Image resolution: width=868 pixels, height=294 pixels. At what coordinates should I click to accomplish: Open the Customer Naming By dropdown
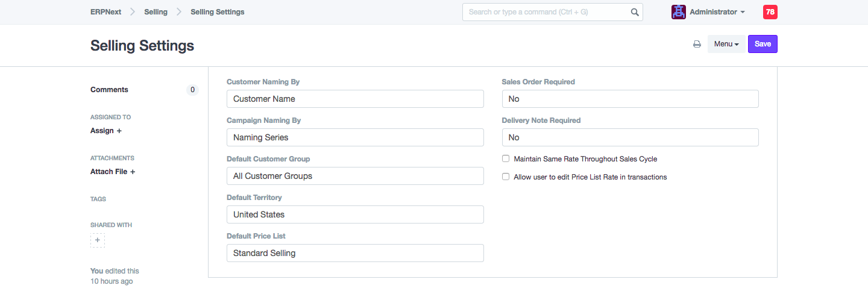tap(355, 99)
